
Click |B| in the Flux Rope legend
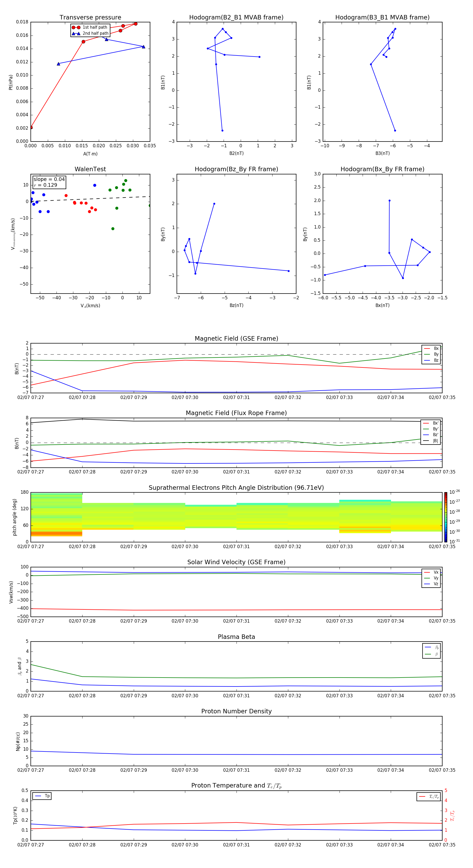(x=431, y=441)
